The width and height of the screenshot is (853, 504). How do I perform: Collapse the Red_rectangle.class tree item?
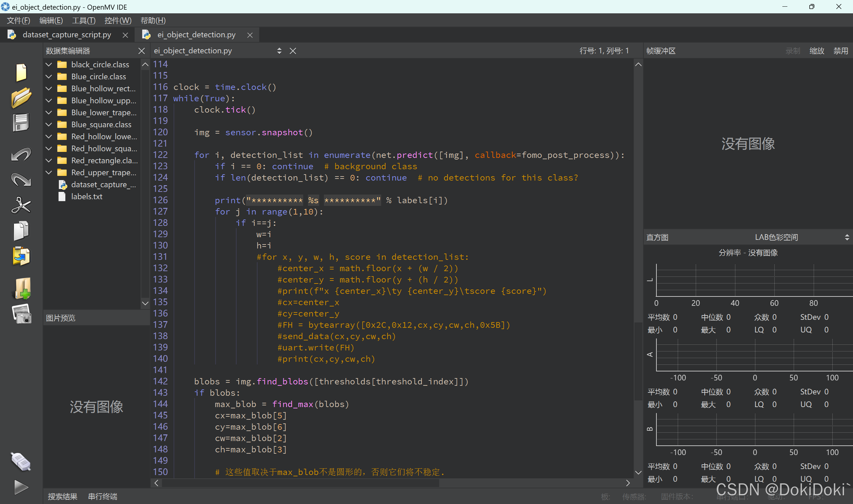pos(49,160)
